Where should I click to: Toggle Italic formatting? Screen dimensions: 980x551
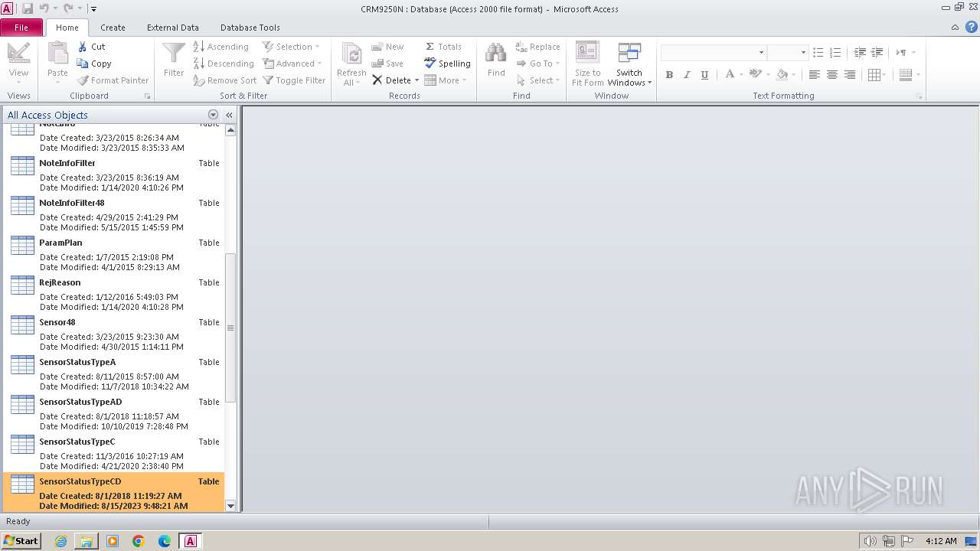tap(687, 74)
